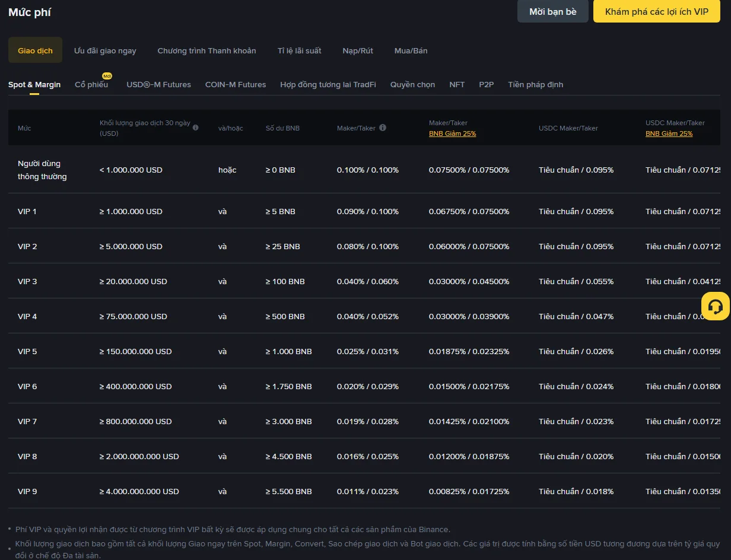Click the '≥ 5 BNB' balance cell
The image size is (731, 560).
[x=281, y=211]
